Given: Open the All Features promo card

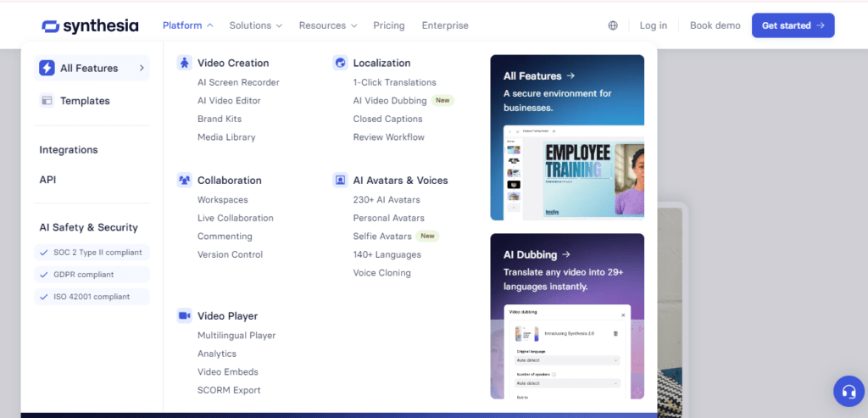Looking at the screenshot, I should [567, 137].
